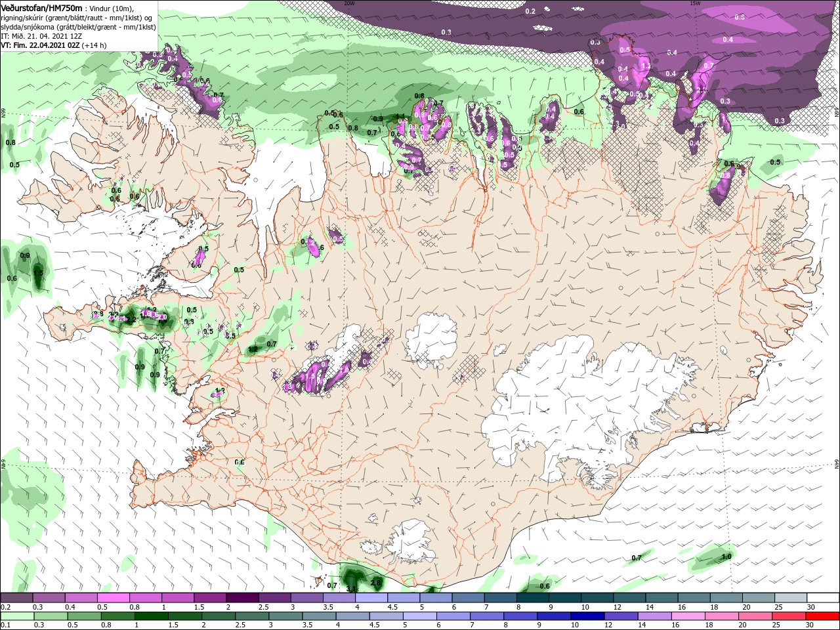Click the slydda/snjókoma legend description line
The width and height of the screenshot is (840, 630).
78,27
